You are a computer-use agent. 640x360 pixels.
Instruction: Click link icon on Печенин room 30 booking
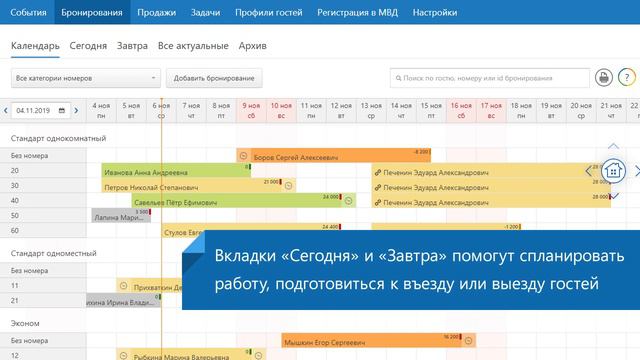(378, 187)
